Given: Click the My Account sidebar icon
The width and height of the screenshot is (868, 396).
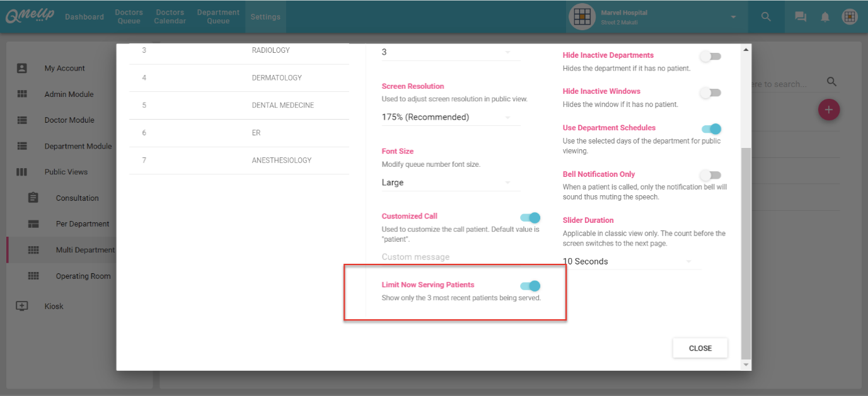Looking at the screenshot, I should pos(22,68).
